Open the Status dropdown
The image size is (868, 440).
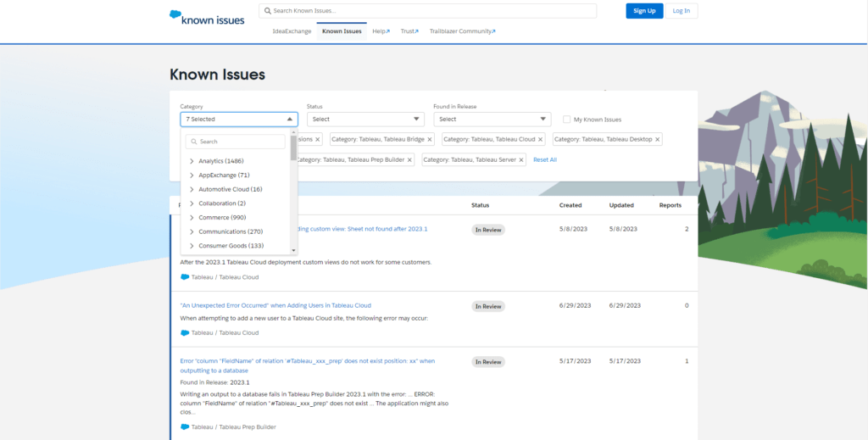coord(364,120)
